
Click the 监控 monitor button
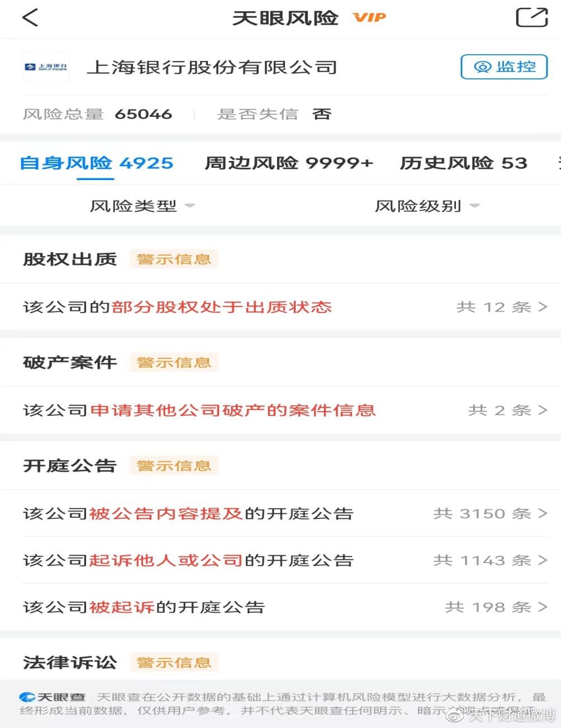[x=504, y=67]
